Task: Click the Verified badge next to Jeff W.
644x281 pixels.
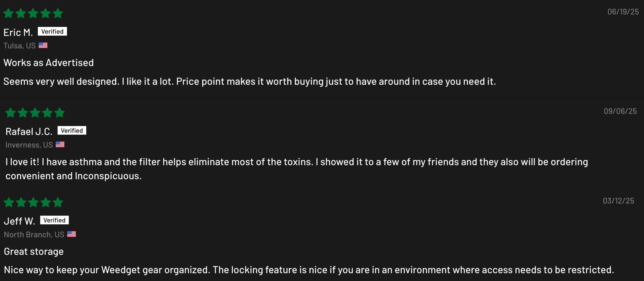Action: (54, 220)
